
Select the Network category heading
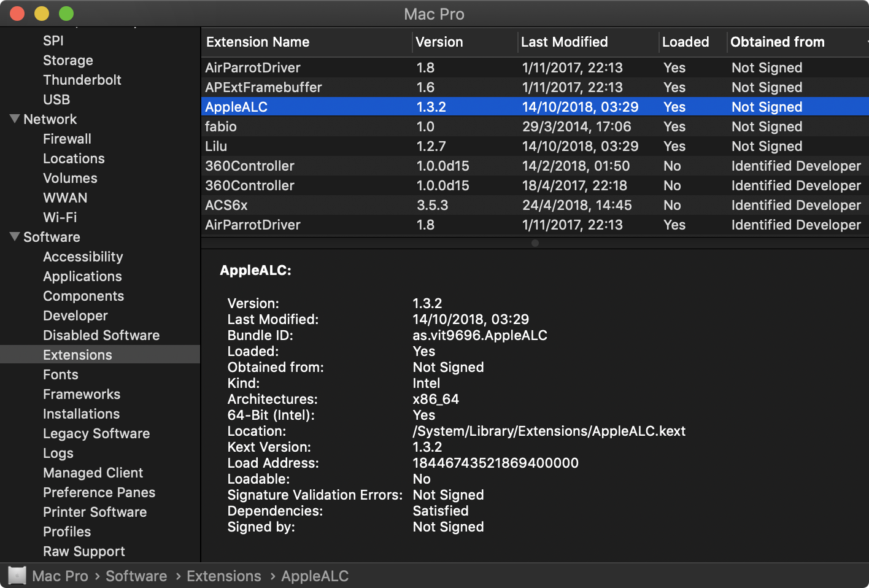point(50,119)
